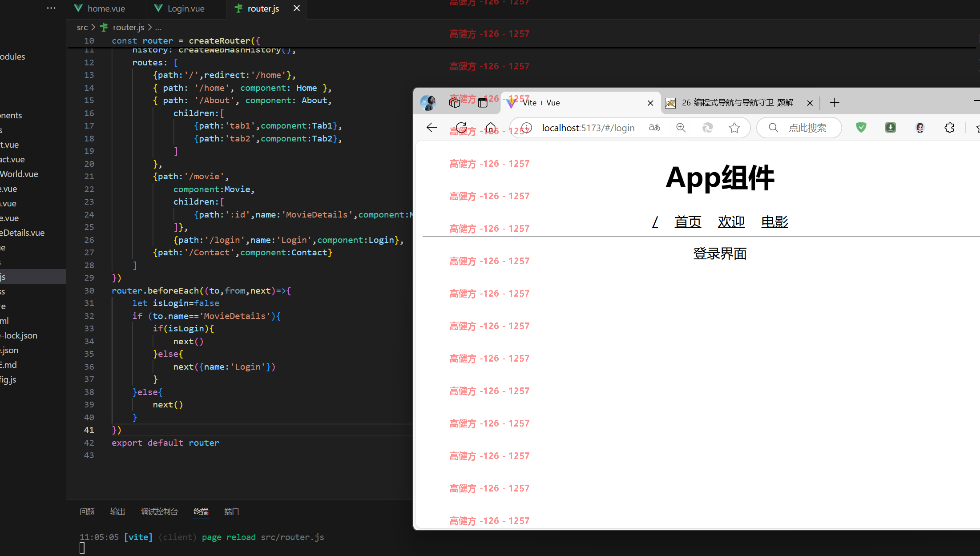Click the green download extension icon
This screenshot has width=980, height=556.
(891, 128)
